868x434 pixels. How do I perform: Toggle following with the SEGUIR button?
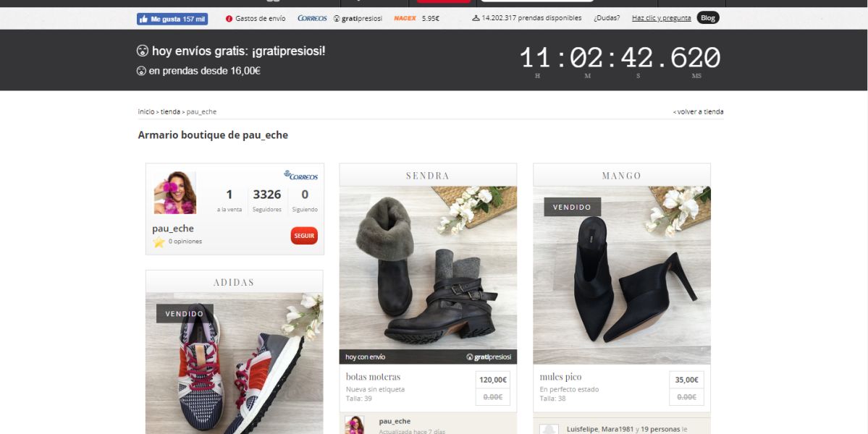click(x=303, y=235)
